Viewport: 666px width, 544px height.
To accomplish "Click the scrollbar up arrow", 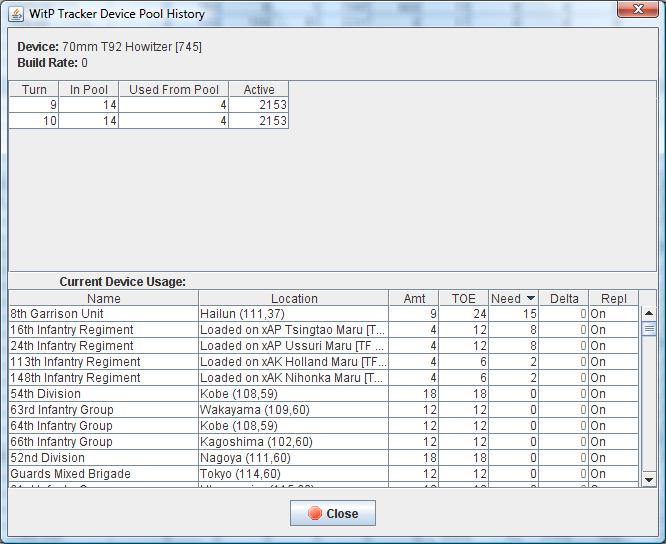I will [x=649, y=313].
